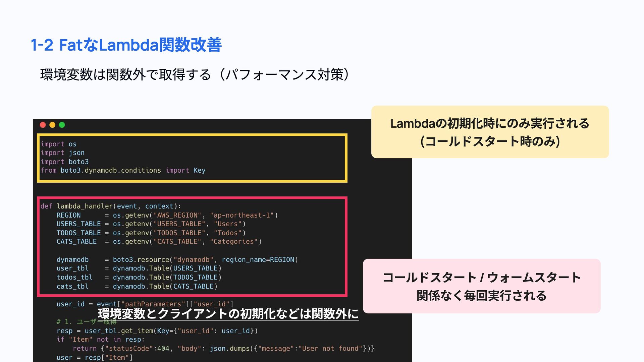Click the yellow minimize dot in code window
This screenshot has width=644, height=362.
52,125
